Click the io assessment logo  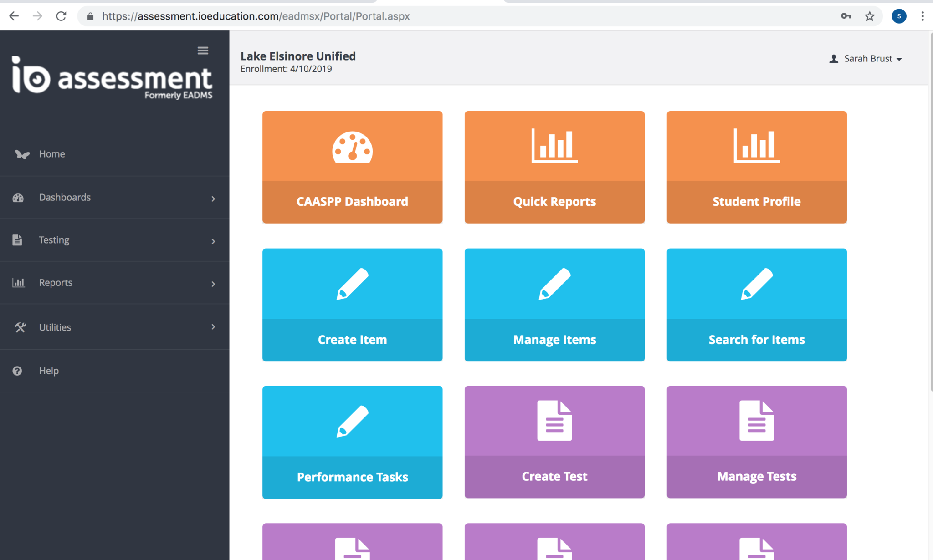[x=112, y=77]
